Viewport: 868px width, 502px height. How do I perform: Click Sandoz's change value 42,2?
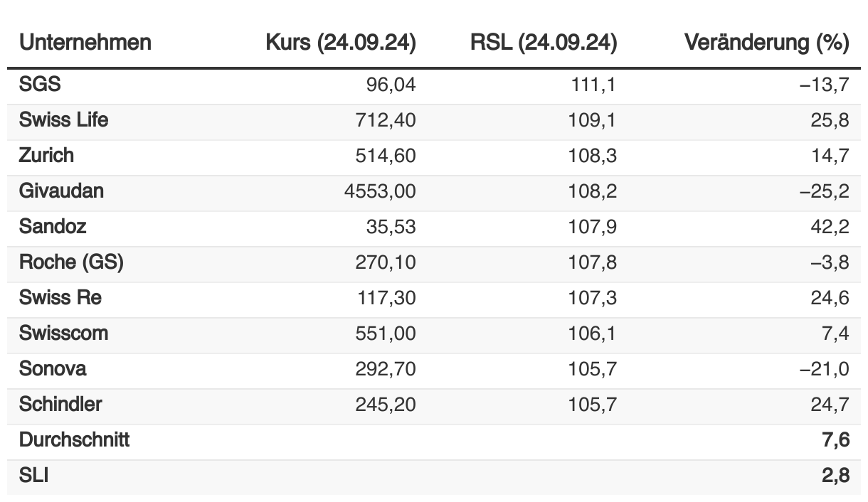(x=834, y=227)
